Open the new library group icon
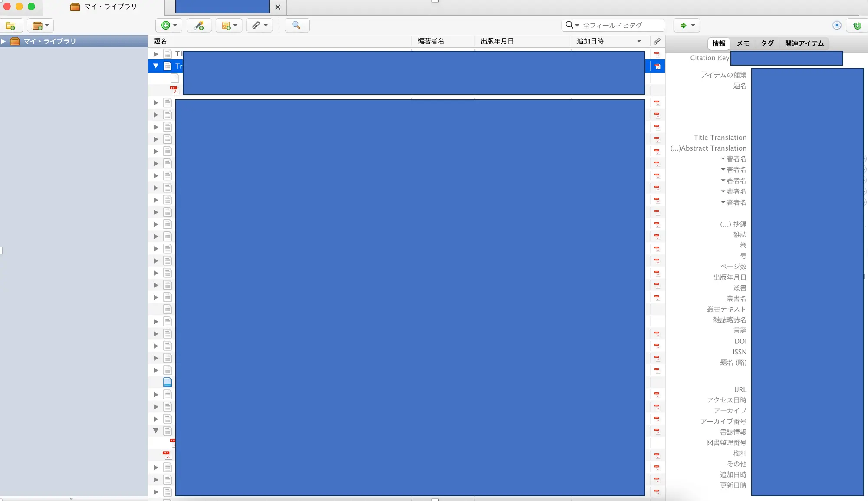This screenshot has width=868, height=501. click(x=37, y=25)
